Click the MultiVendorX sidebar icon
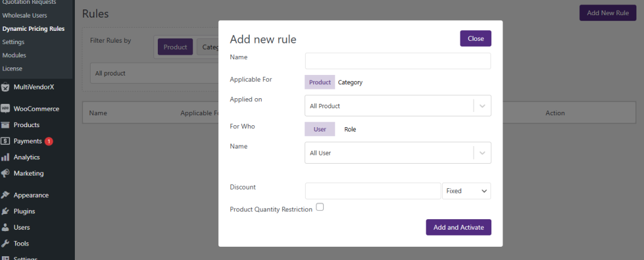The height and width of the screenshot is (260, 644). coord(6,87)
